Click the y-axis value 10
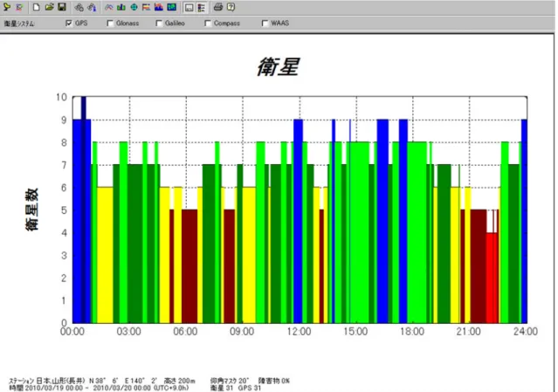The height and width of the screenshot is (392, 558). click(62, 97)
